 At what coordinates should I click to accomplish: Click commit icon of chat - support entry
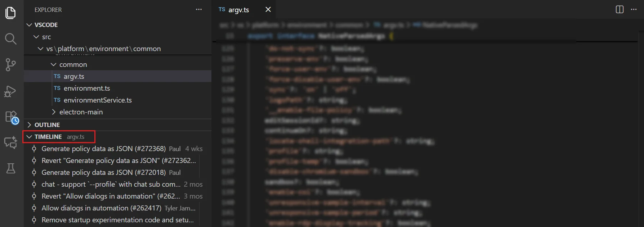click(34, 184)
